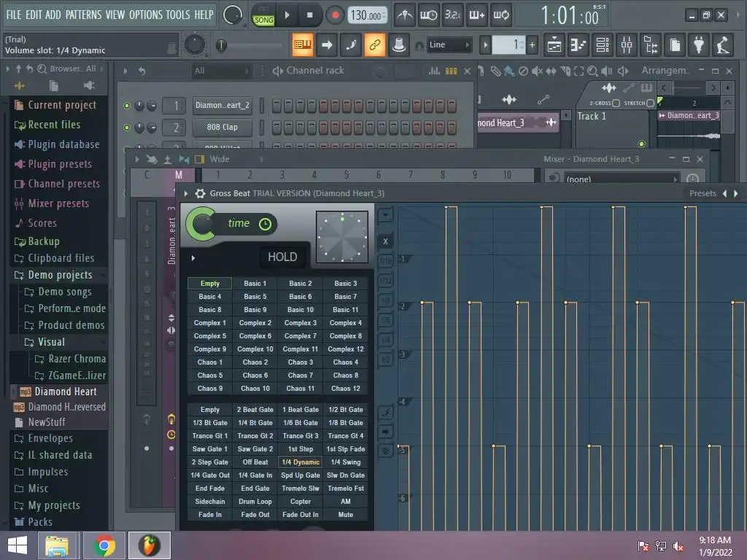Click the muted volume tray icon
747x560 pixels.
tap(679, 546)
